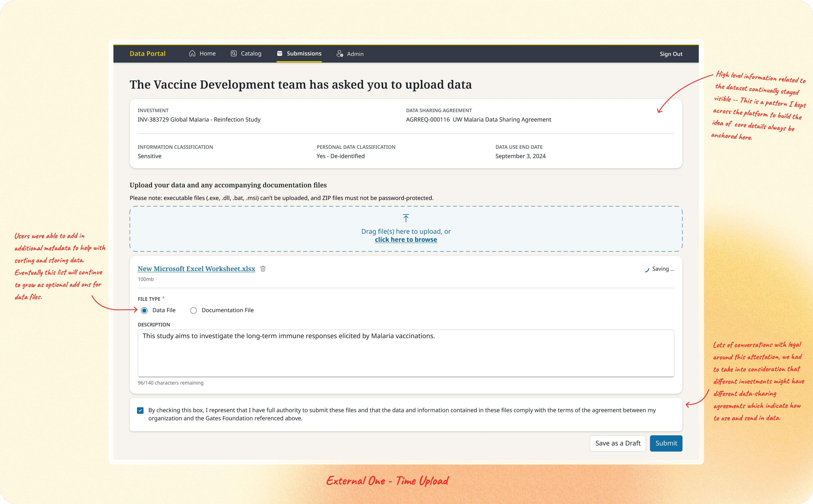
Task: Click the Data Portal logo text
Action: (147, 53)
